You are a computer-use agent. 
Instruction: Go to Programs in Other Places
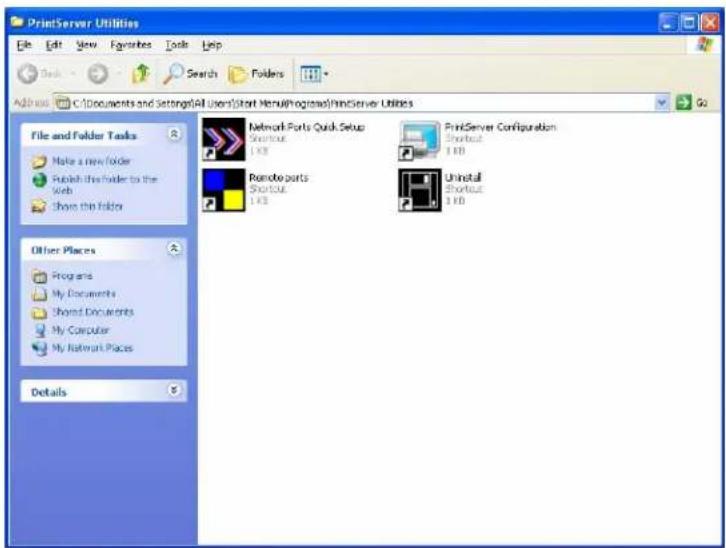point(72,276)
